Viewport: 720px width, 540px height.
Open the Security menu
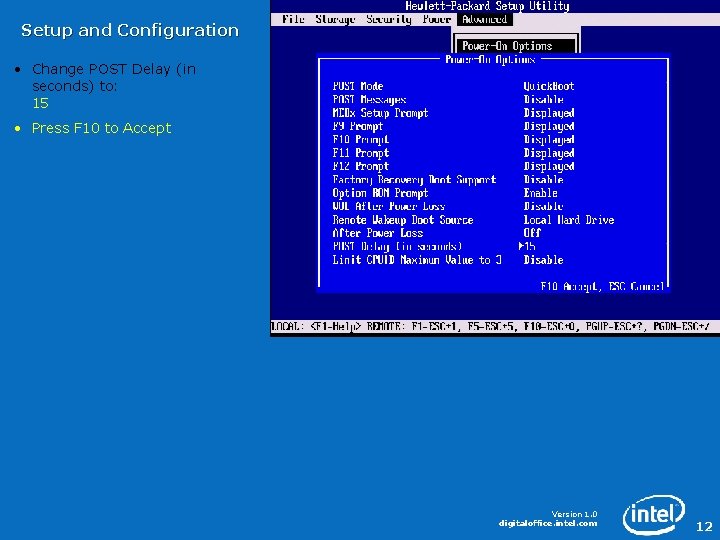point(388,19)
